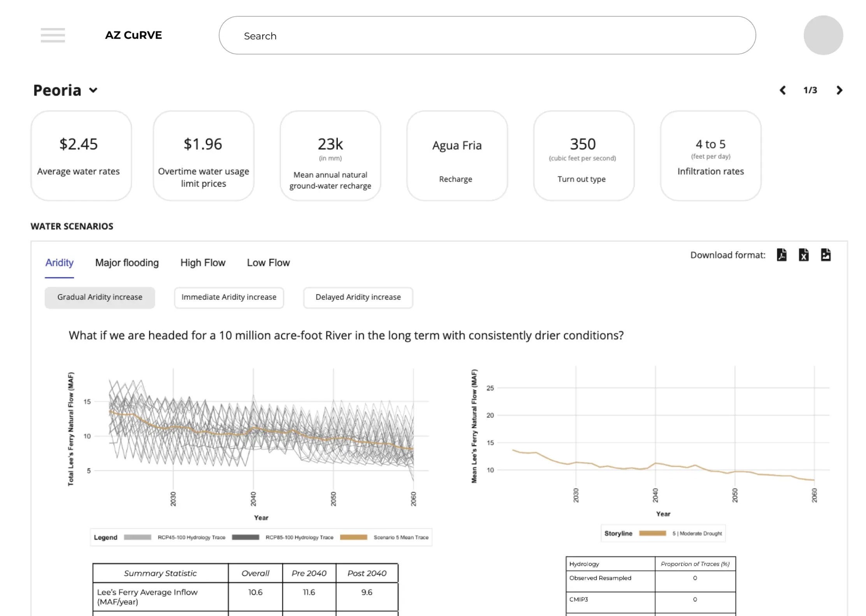Click the Proportion of Traces header
Screen dimensions: 866x616
coord(695,564)
